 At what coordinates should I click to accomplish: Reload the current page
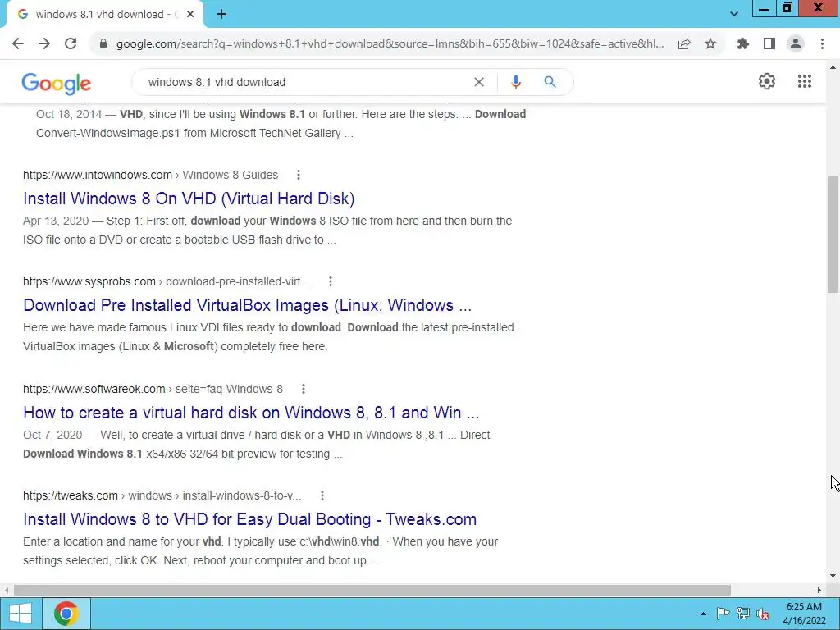tap(71, 44)
